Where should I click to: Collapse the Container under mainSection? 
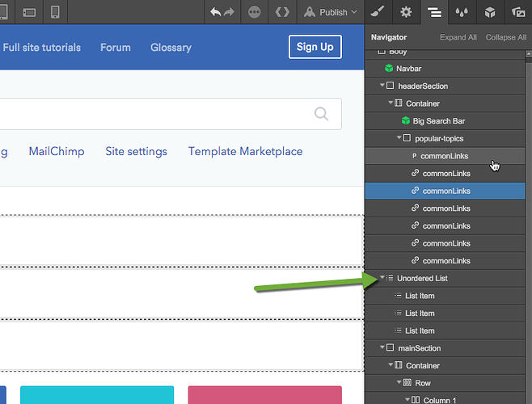[x=391, y=364]
